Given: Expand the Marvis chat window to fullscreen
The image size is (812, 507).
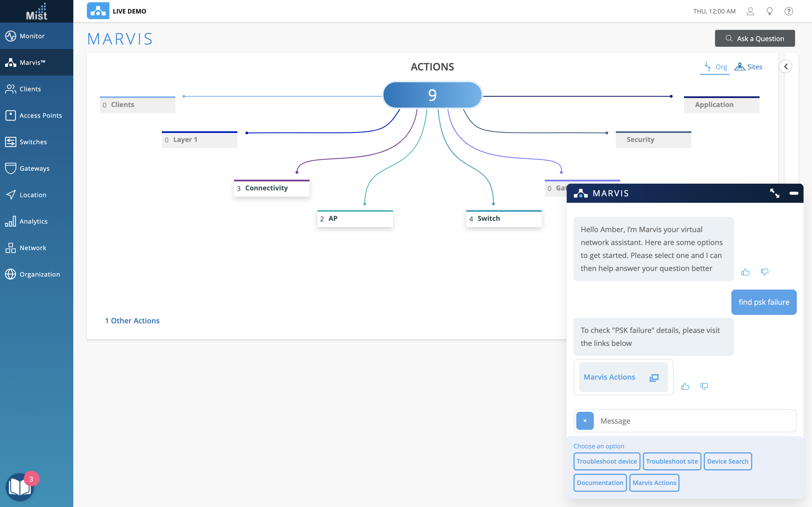Looking at the screenshot, I should [x=775, y=193].
